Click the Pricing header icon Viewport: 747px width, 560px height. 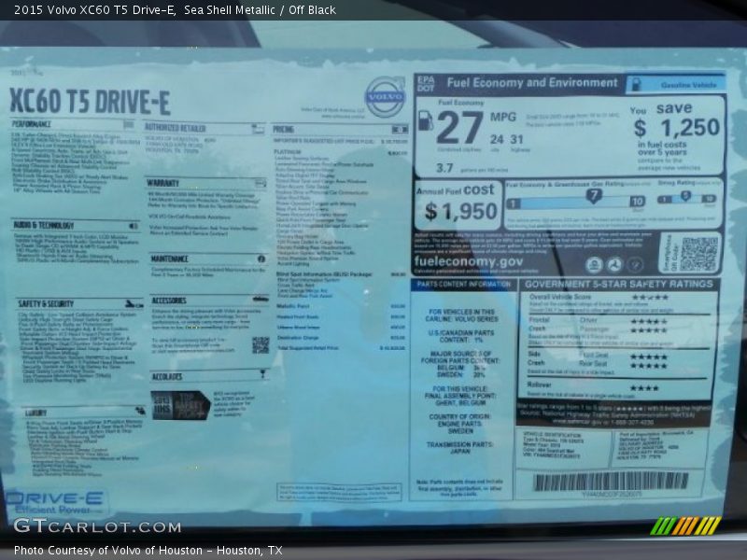(x=400, y=130)
